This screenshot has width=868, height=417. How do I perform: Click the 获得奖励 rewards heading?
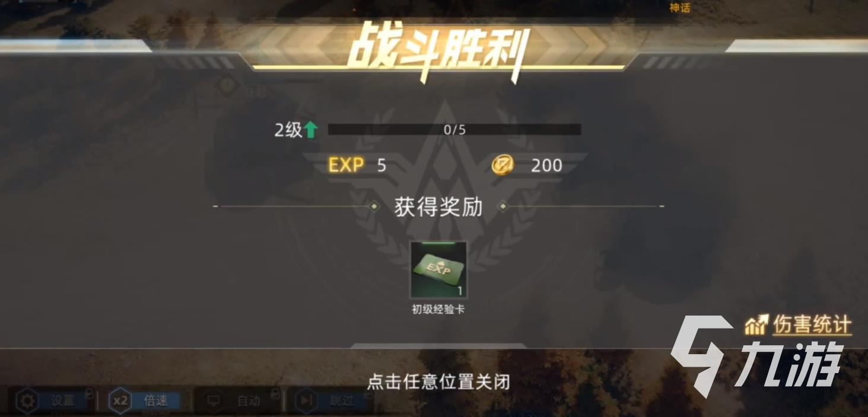[438, 207]
